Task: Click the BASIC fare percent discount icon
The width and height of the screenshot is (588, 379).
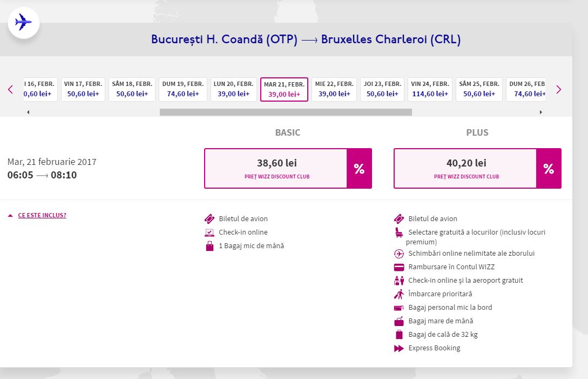Action: pos(359,169)
